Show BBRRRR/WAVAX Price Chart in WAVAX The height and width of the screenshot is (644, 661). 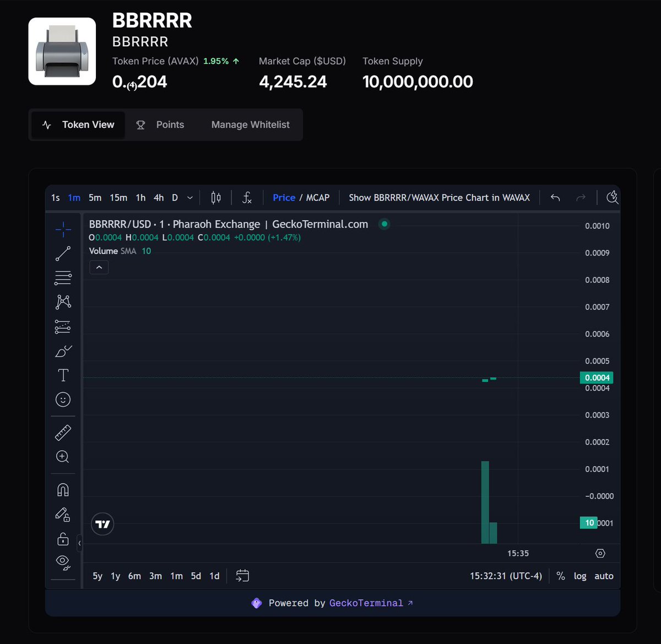coord(439,197)
